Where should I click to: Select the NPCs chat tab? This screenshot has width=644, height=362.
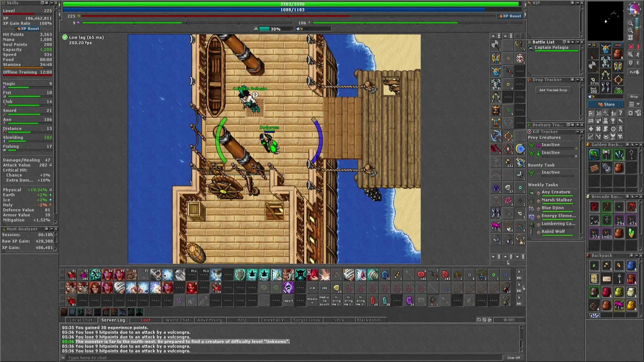click(339, 320)
